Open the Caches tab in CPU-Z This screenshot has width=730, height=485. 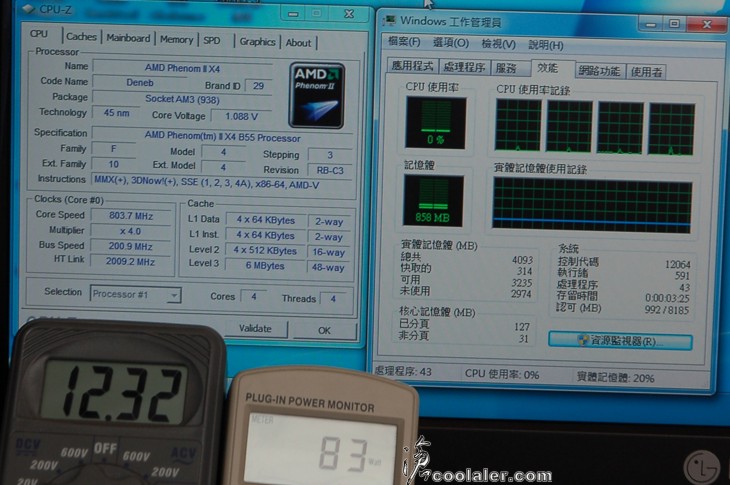tap(81, 37)
